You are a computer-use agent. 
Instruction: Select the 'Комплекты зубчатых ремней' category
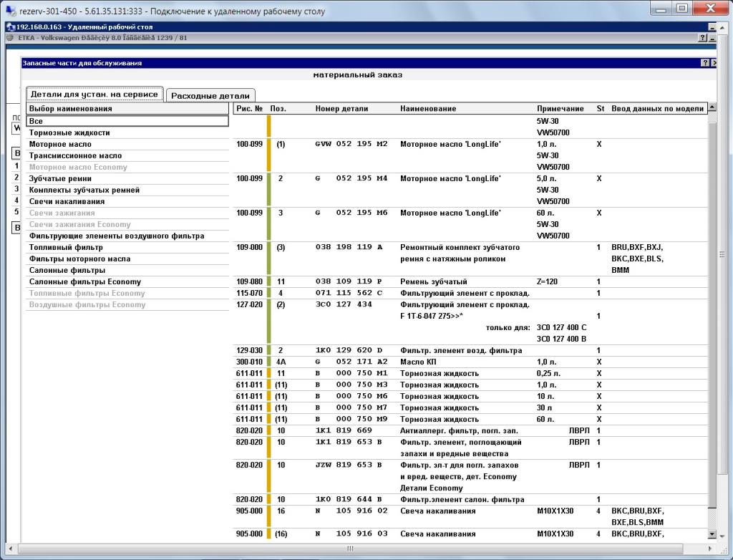click(x=127, y=190)
